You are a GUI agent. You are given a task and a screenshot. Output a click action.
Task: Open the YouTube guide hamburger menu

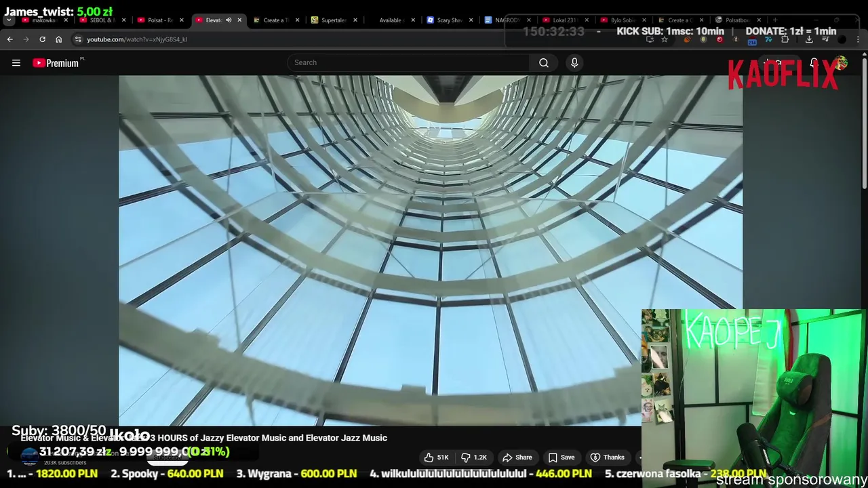(16, 63)
